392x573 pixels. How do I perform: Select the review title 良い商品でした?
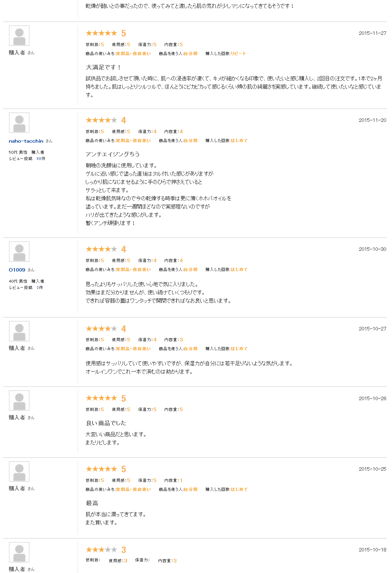[x=106, y=423]
